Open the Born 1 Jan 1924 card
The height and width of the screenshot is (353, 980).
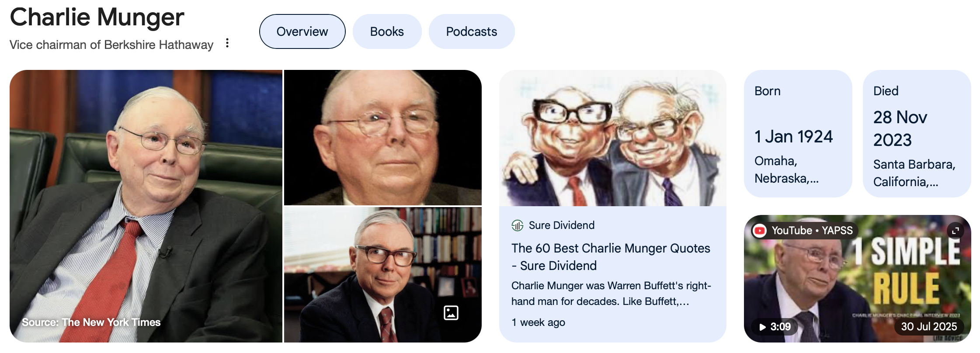pyautogui.click(x=798, y=134)
